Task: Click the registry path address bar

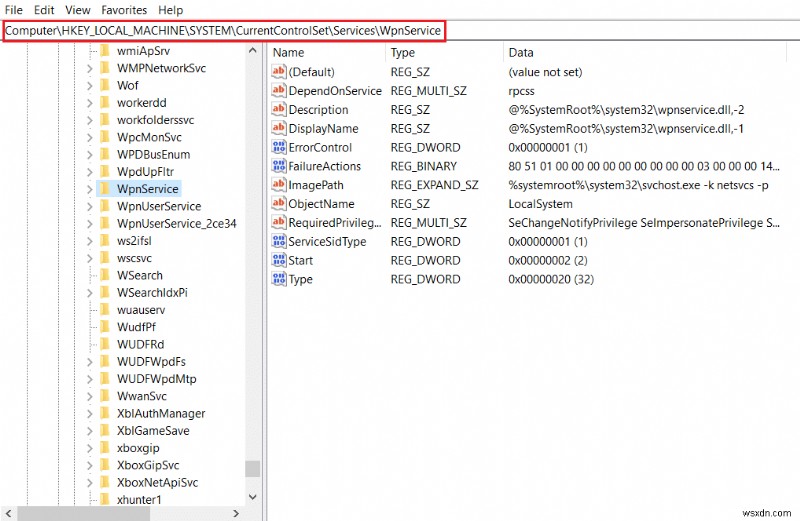Action: (x=224, y=31)
